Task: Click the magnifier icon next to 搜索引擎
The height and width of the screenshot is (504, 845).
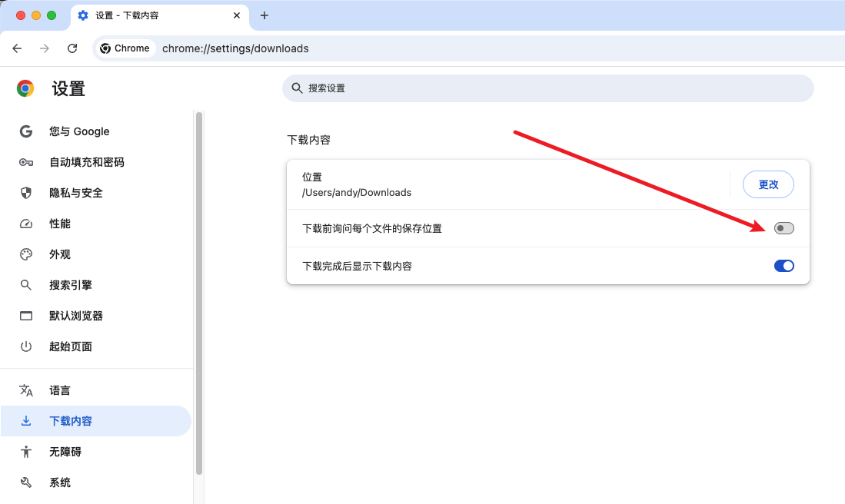Action: [x=26, y=285]
